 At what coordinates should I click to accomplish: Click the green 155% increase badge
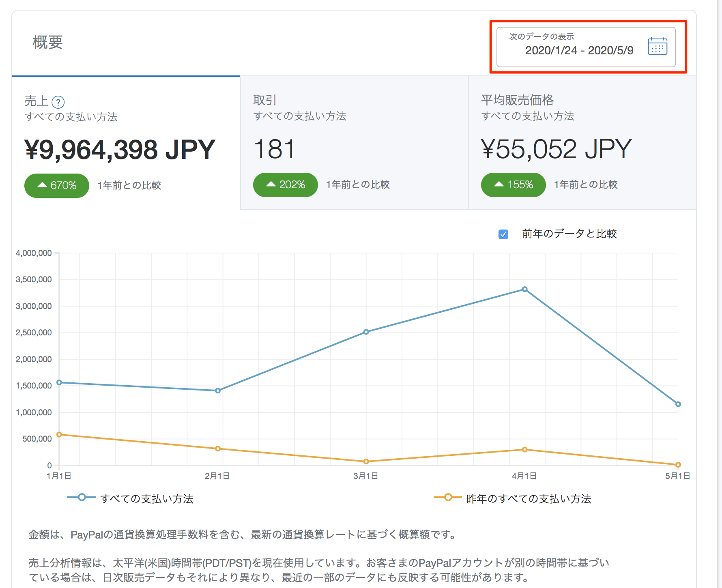coord(513,185)
